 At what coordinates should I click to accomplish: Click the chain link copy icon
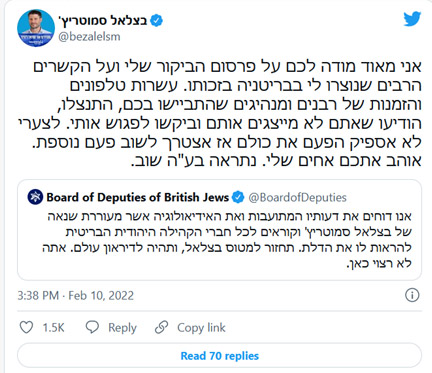point(161,327)
